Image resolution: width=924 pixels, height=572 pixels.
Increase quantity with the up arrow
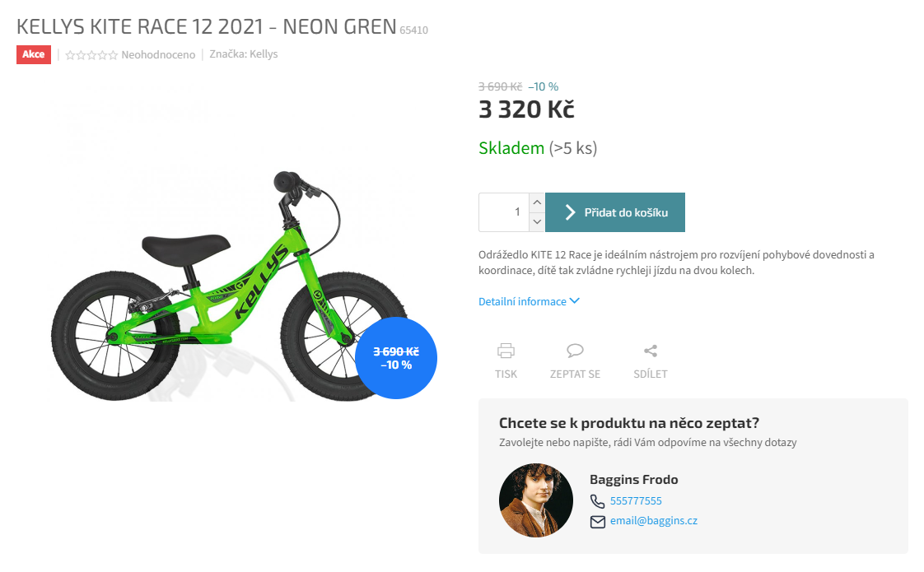pos(537,202)
